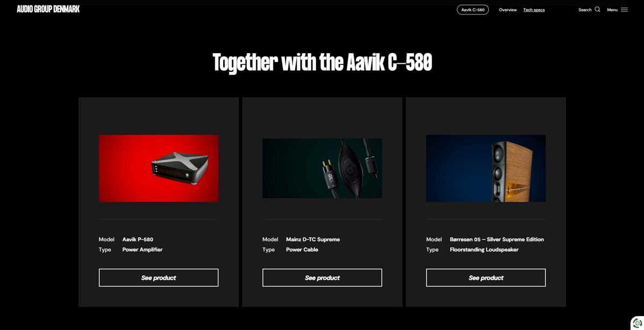Click the Floorstanding Loudspeaker type text

tap(484, 250)
